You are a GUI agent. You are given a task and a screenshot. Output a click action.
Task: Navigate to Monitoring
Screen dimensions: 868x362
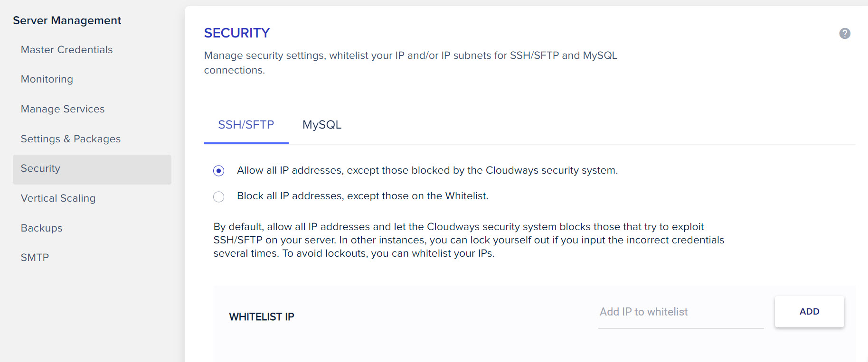pos(47,79)
